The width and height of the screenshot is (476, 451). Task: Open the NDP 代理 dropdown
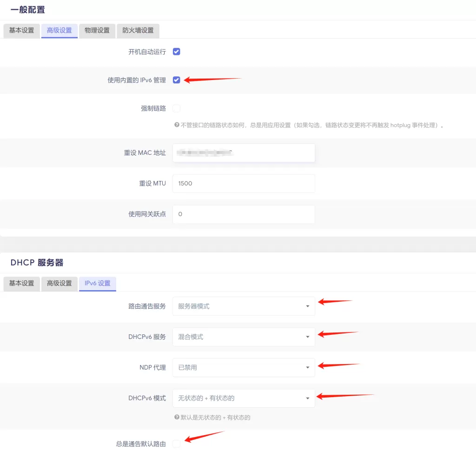click(244, 367)
